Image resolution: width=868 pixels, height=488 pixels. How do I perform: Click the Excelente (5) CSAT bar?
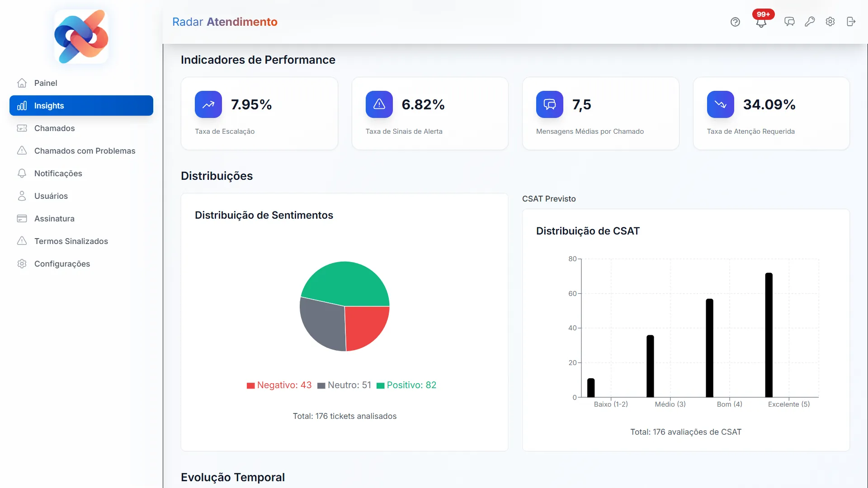tap(769, 334)
